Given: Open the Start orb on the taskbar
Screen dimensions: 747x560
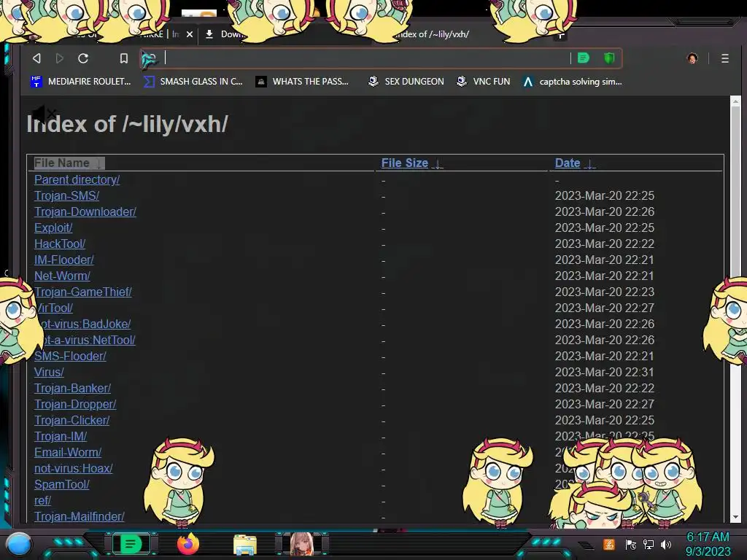Looking at the screenshot, I should coord(19,544).
